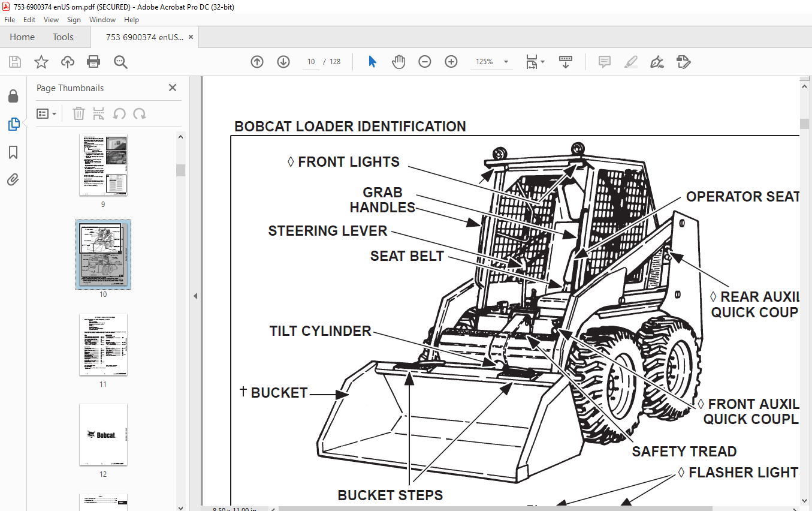The image size is (812, 511).
Task: Click the OPERATOR SEAT label
Action: (742, 197)
